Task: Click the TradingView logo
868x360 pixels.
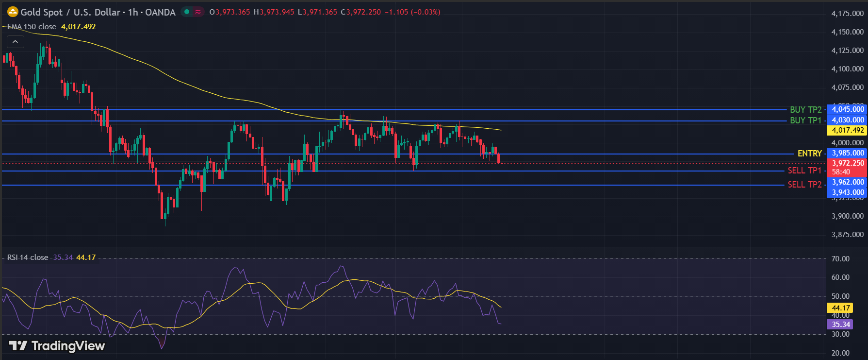Action: (x=57, y=346)
